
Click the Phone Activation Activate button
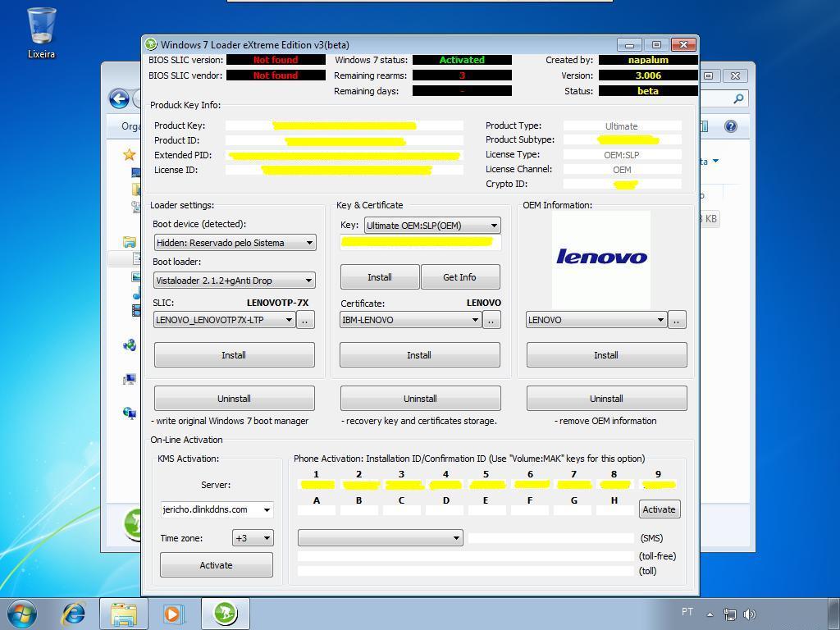coord(660,509)
